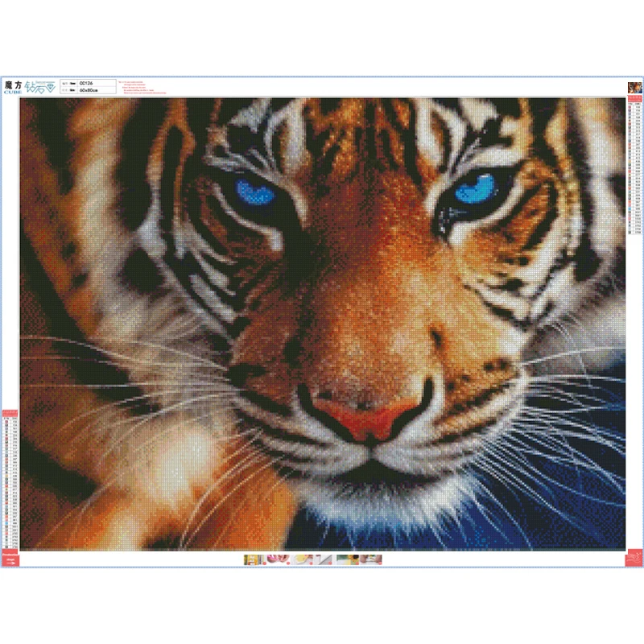Click the last instruction step thumbnail

371,559
